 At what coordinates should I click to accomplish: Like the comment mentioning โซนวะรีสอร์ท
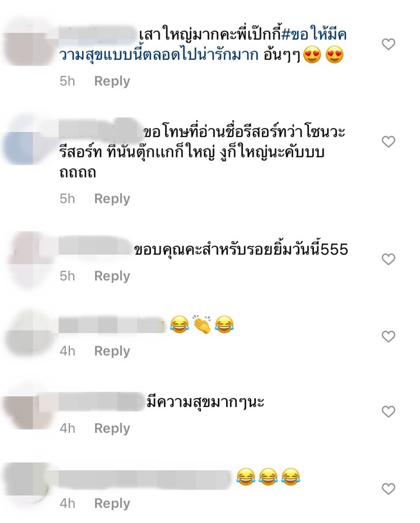tap(388, 142)
